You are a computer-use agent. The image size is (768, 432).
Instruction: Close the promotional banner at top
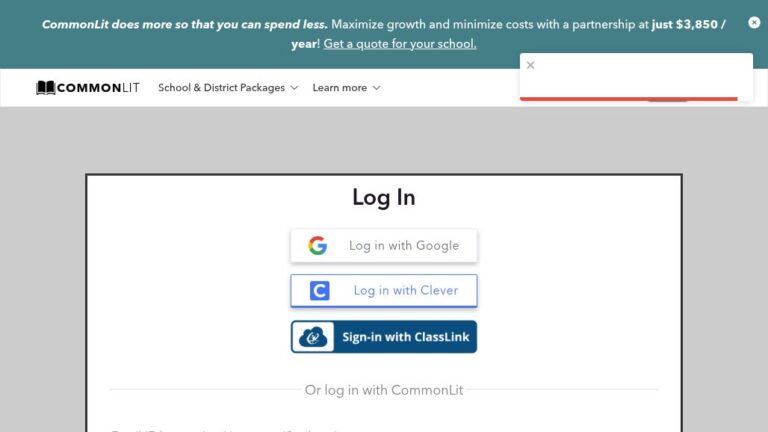click(x=754, y=23)
